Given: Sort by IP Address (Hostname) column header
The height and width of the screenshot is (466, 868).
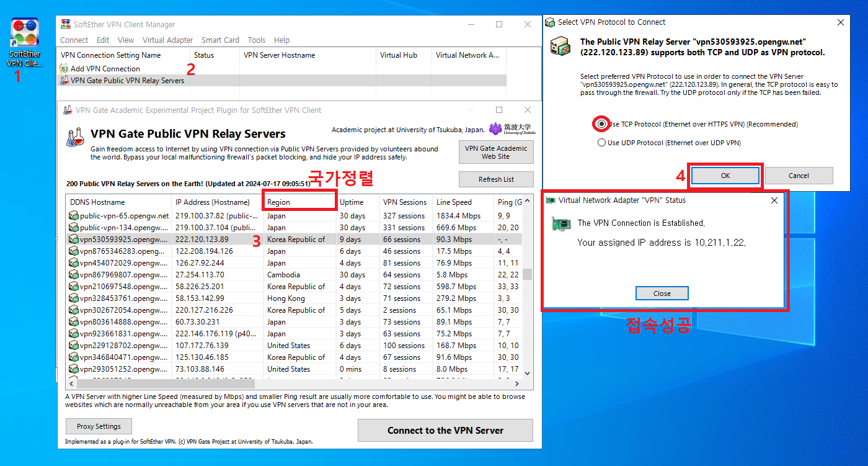Looking at the screenshot, I should tap(217, 202).
